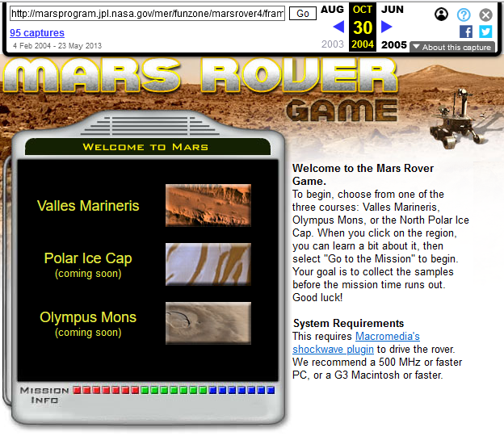Jump to the AUG capture month
The width and height of the screenshot is (504, 436).
[332, 10]
